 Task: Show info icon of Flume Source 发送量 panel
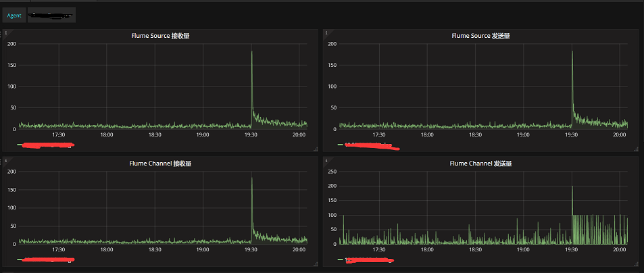click(x=326, y=32)
